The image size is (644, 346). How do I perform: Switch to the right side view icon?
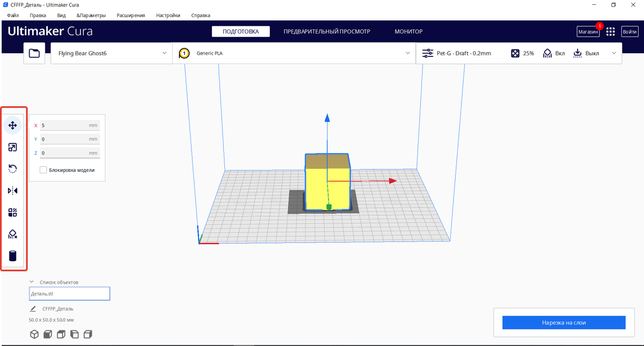click(89, 334)
